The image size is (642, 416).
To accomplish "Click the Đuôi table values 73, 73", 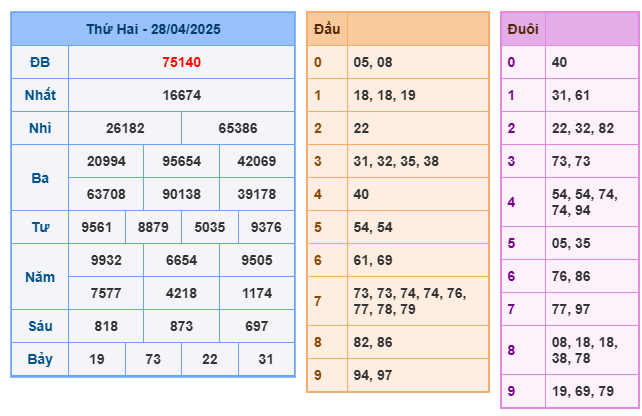I will tap(571, 161).
